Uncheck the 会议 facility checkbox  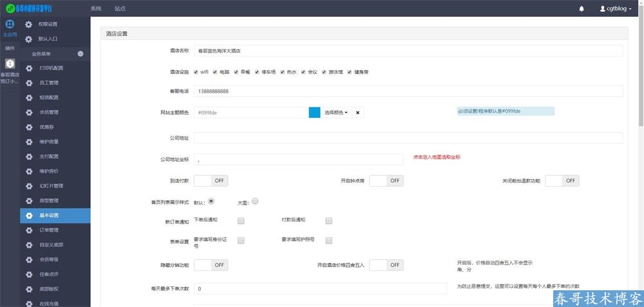tap(303, 72)
